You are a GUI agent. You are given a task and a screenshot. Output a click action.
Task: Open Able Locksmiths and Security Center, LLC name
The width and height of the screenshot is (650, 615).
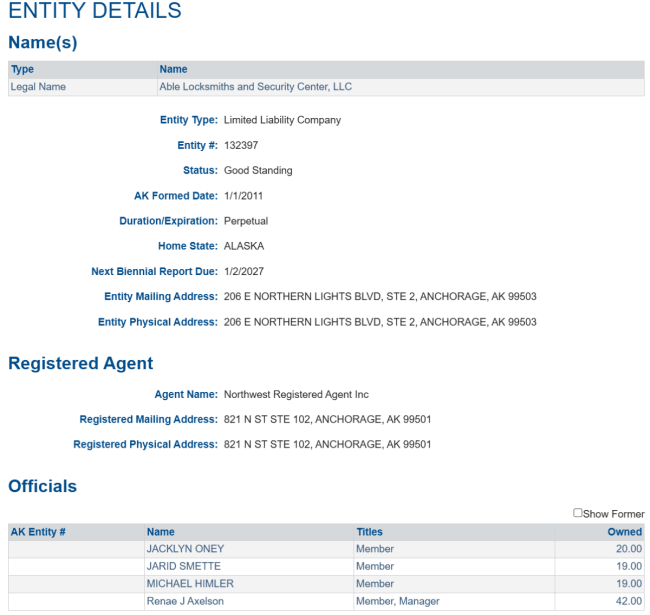point(255,87)
